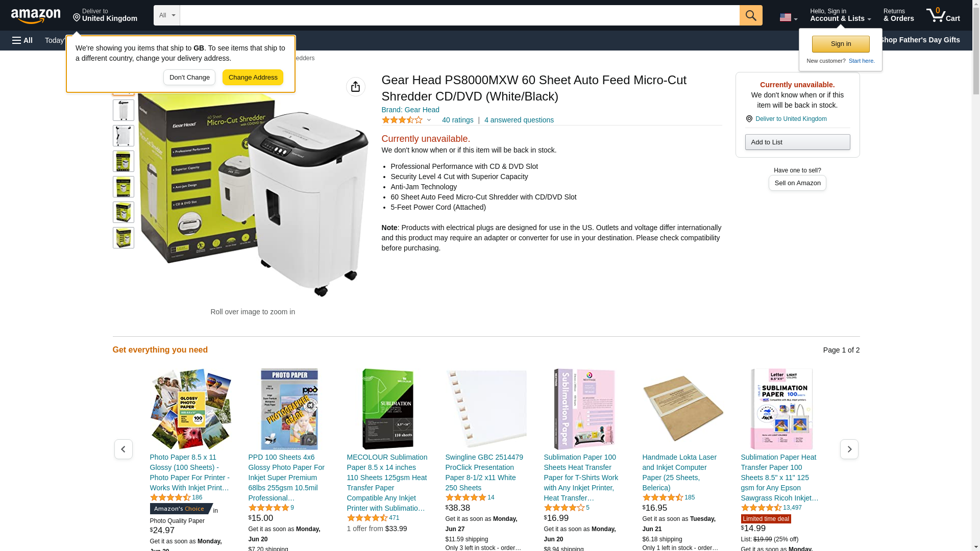Click the search magnifier button
Image resolution: width=980 pixels, height=551 pixels.
click(751, 15)
